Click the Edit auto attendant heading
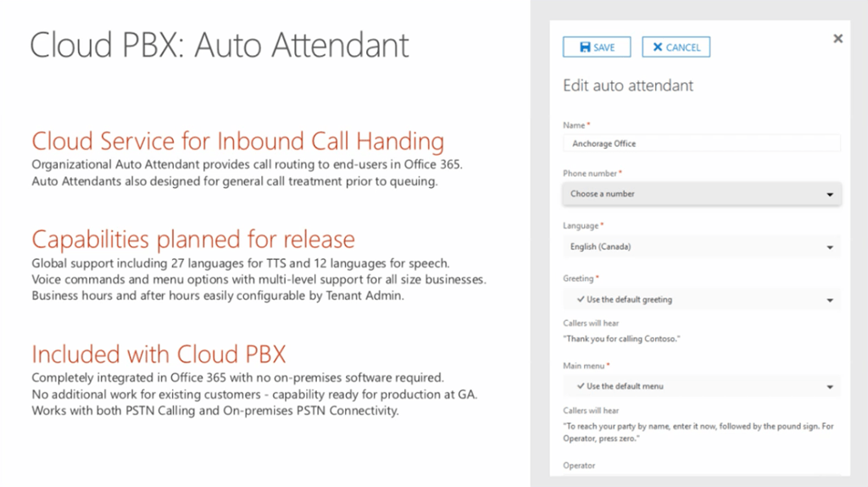This screenshot has height=487, width=868. (x=628, y=86)
